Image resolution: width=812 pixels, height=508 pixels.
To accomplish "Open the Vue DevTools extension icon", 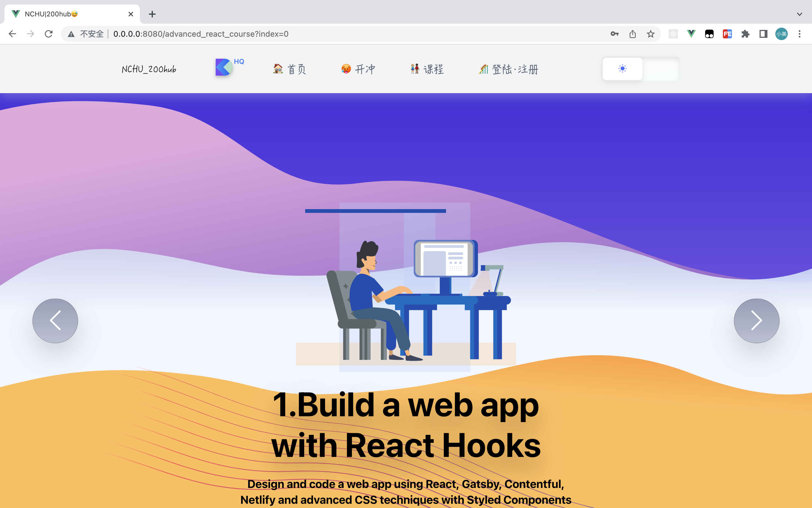I will point(691,34).
